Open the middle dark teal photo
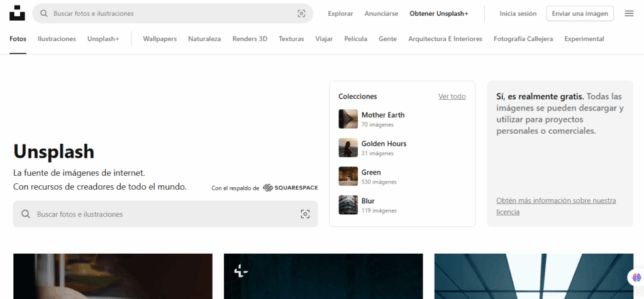This screenshot has width=644, height=299. pos(323,276)
